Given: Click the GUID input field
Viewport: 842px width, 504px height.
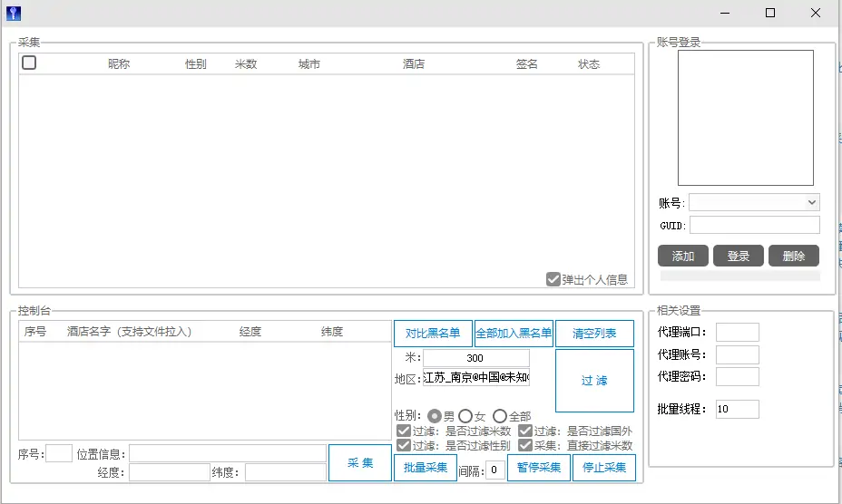Looking at the screenshot, I should (x=755, y=225).
